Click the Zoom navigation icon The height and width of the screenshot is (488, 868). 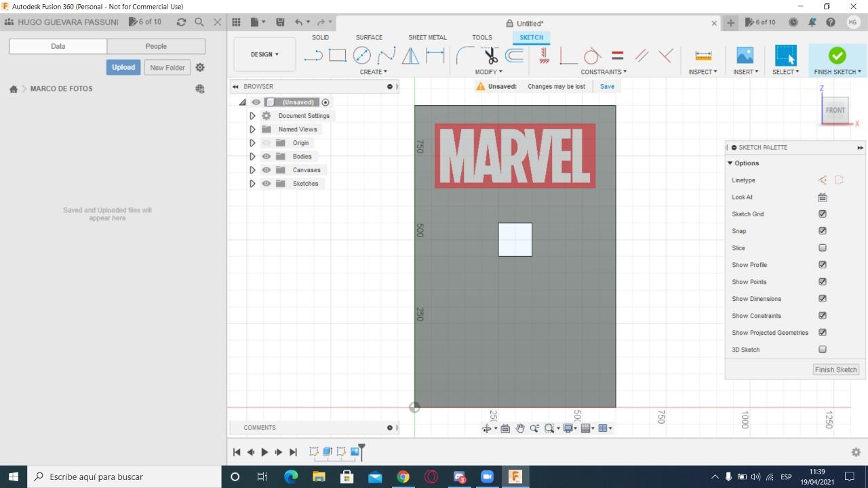click(534, 428)
